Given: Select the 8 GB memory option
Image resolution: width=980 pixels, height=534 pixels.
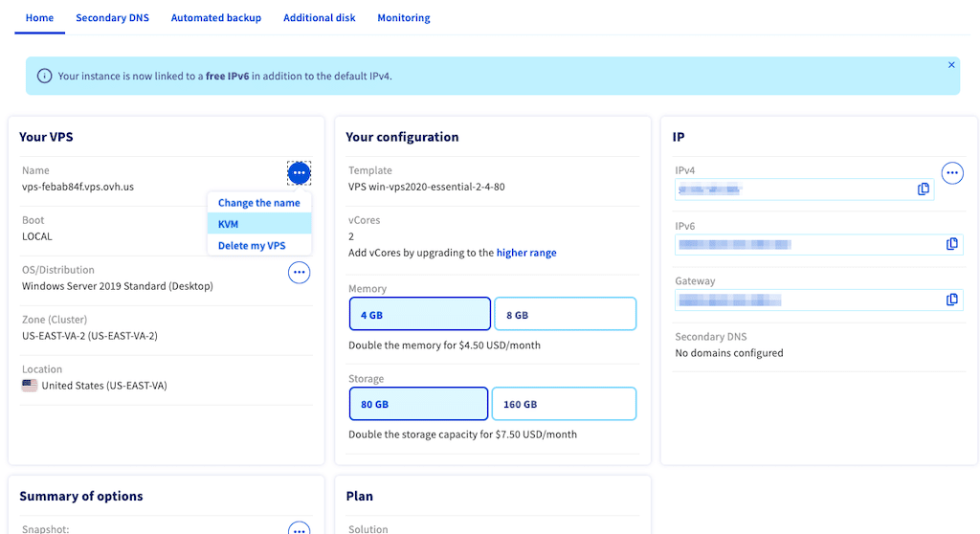Looking at the screenshot, I should [x=565, y=314].
